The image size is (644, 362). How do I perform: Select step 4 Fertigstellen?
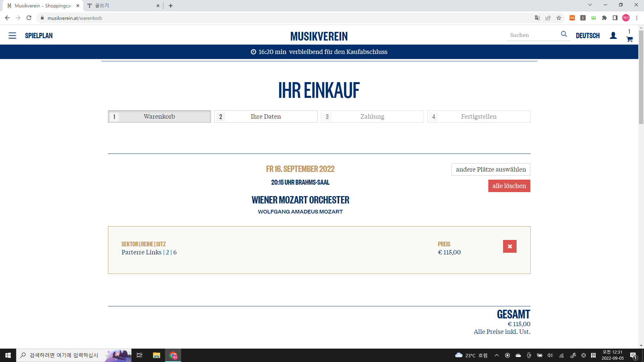479,117
